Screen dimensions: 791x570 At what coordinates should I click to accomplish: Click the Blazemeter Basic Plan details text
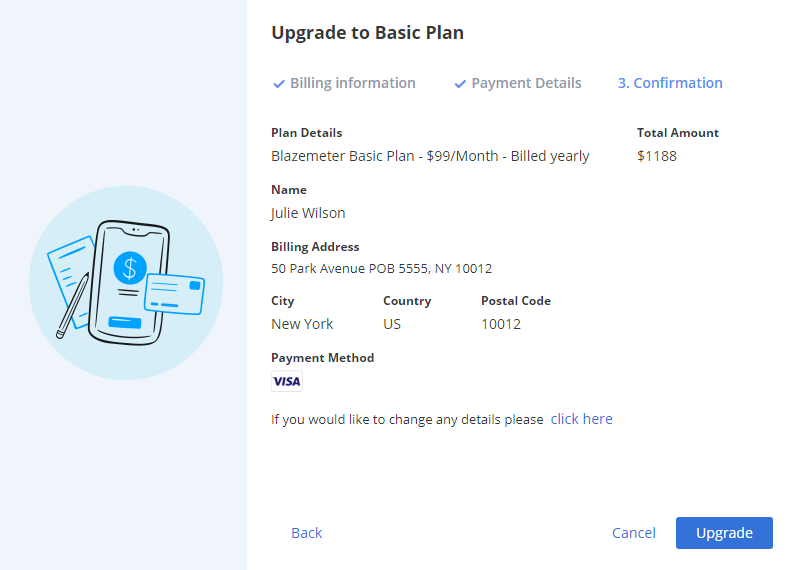pos(430,156)
